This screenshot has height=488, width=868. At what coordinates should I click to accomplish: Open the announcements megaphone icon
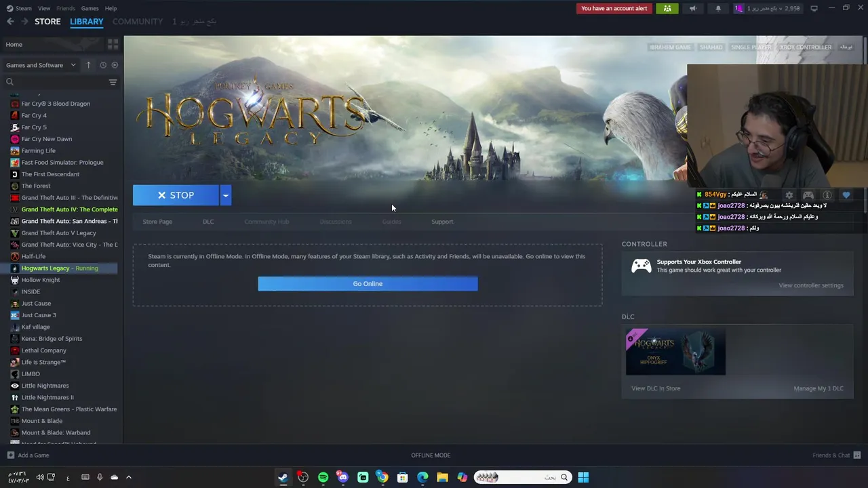click(693, 8)
